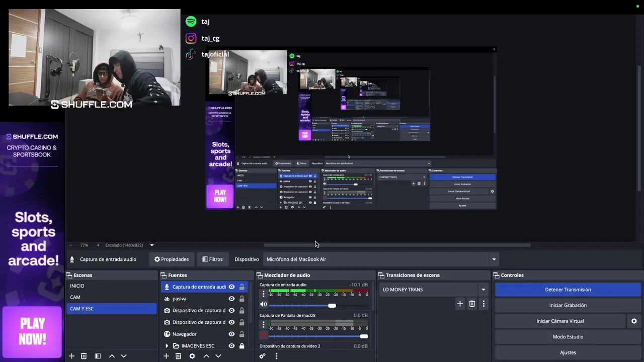This screenshot has width=644, height=362.
Task: Click Detener Transmisión button
Action: tap(568, 290)
